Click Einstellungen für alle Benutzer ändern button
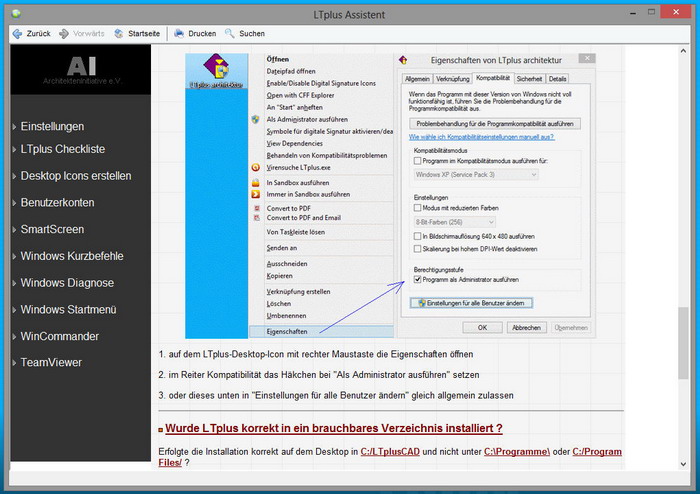Viewport: 700px width, 494px height. click(471, 303)
